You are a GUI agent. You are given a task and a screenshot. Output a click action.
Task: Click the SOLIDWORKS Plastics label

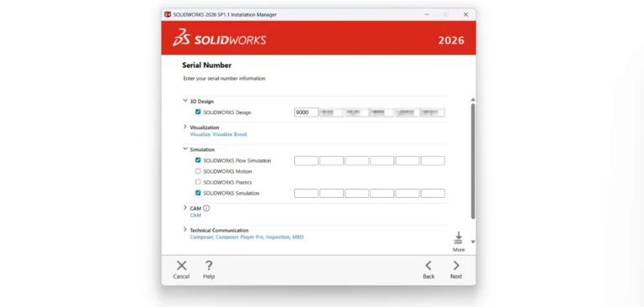[227, 182]
